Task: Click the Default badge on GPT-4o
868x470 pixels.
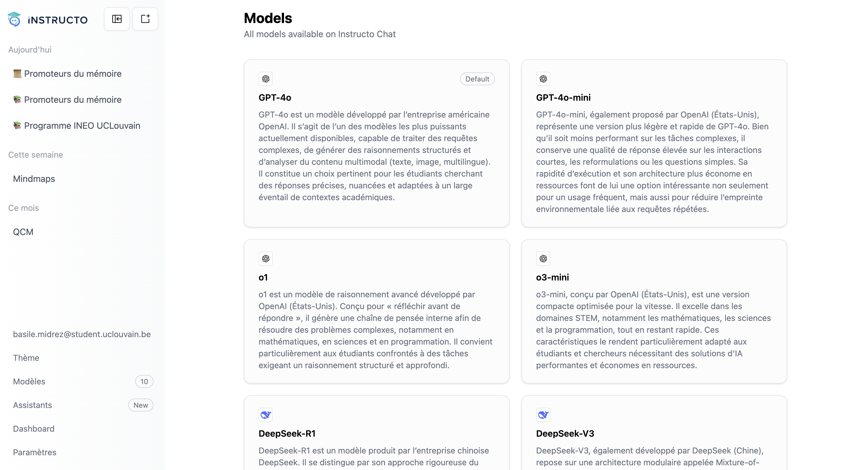Action: [477, 79]
